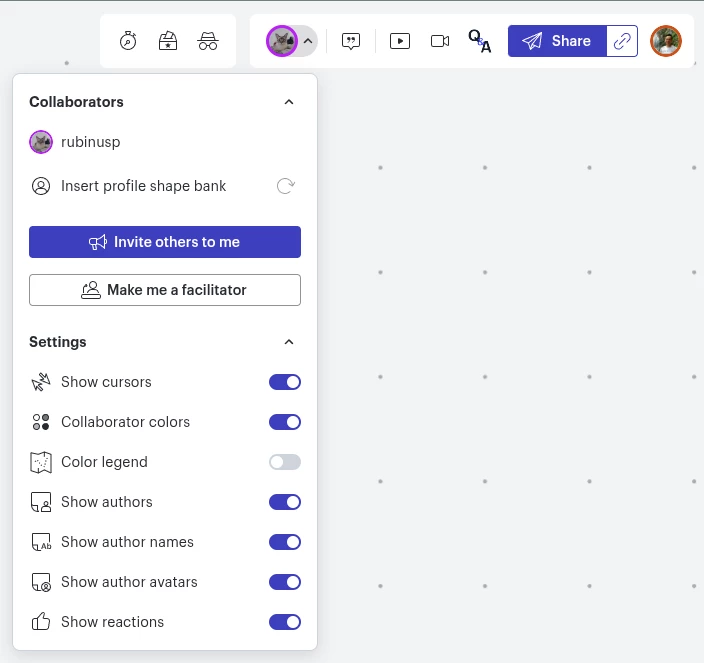Viewport: 704px width, 663px height.
Task: Click Make me a facilitator
Action: [165, 290]
